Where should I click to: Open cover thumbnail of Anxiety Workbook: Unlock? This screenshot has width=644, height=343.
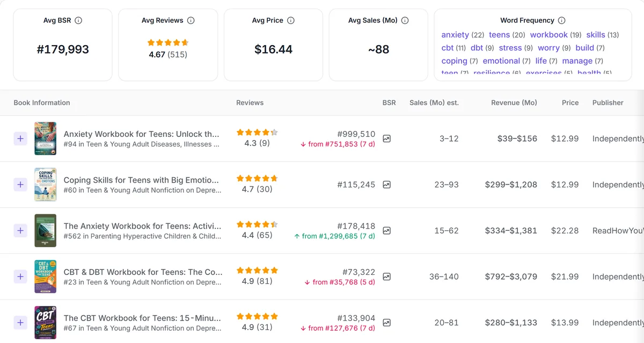tap(46, 138)
